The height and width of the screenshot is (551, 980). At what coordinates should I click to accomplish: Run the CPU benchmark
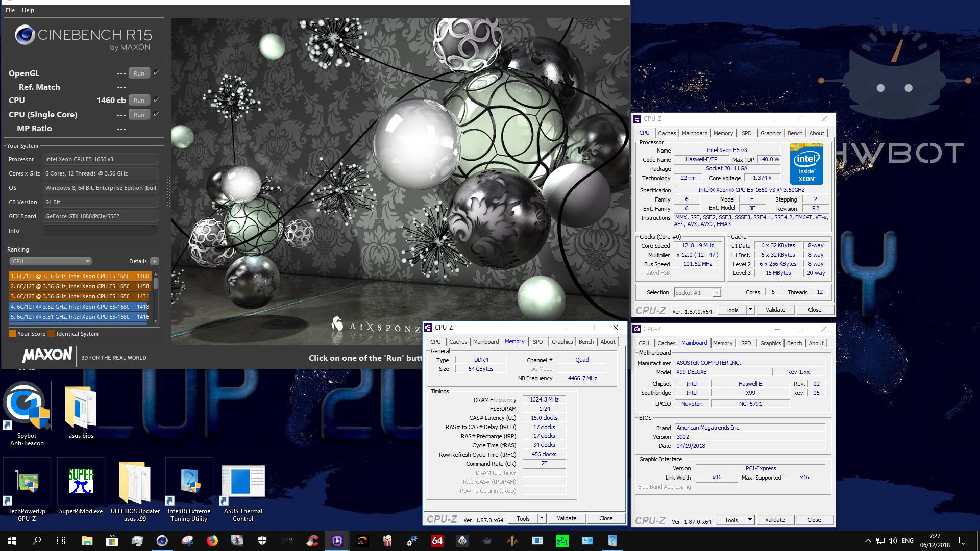pos(139,101)
